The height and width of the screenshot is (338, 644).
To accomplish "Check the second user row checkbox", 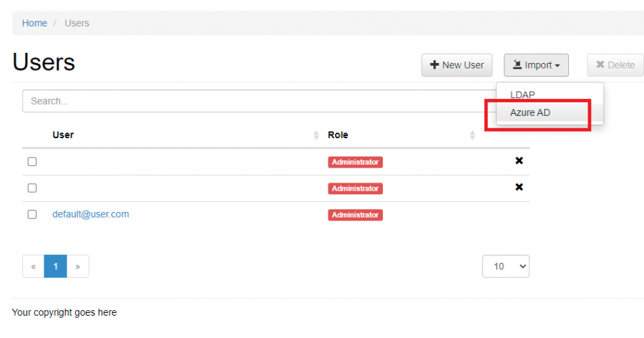I will click(x=32, y=188).
